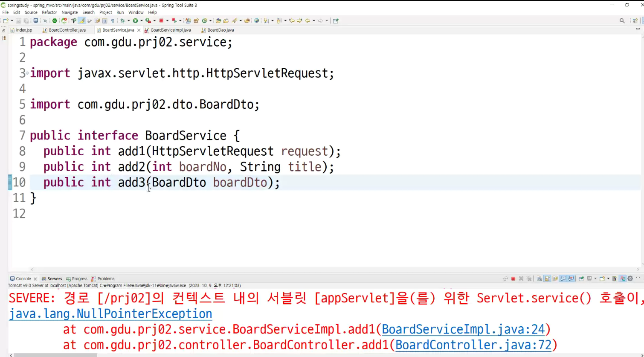The height and width of the screenshot is (357, 644).
Task: Click the New file toolbar icon
Action: click(5, 20)
